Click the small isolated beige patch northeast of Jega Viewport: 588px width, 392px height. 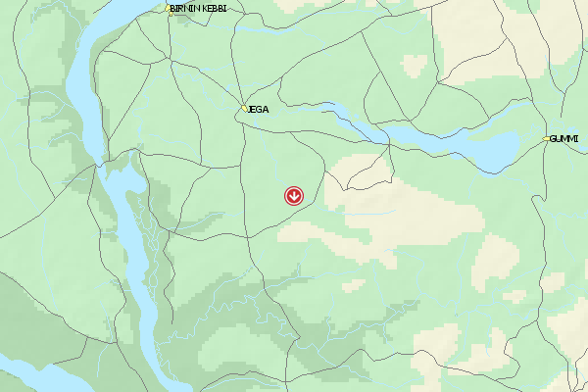click(x=415, y=66)
